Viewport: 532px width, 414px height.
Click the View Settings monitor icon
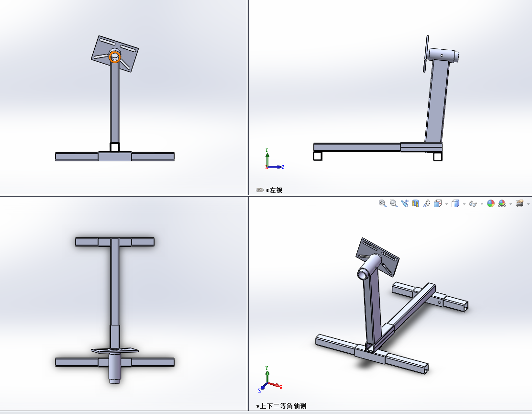pyautogui.click(x=520, y=203)
